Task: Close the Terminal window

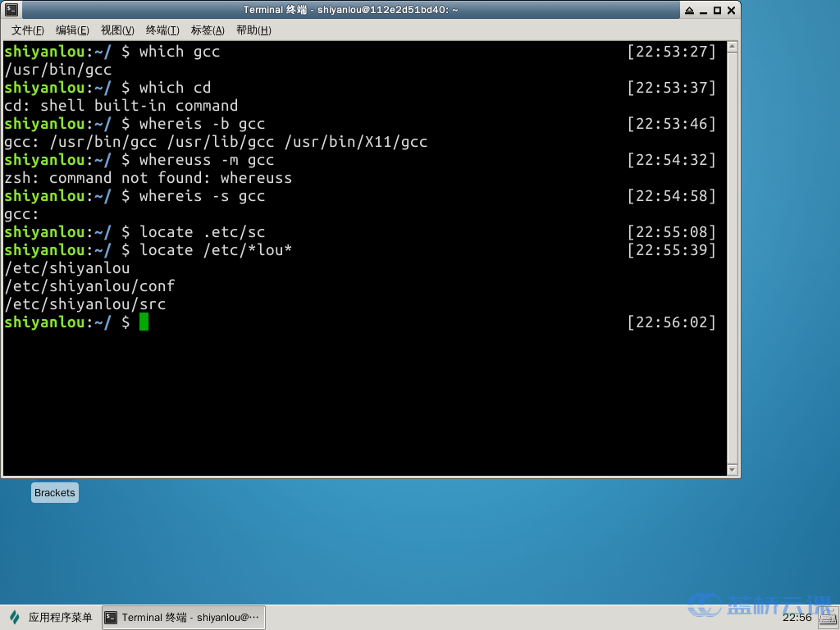Action: [x=731, y=10]
